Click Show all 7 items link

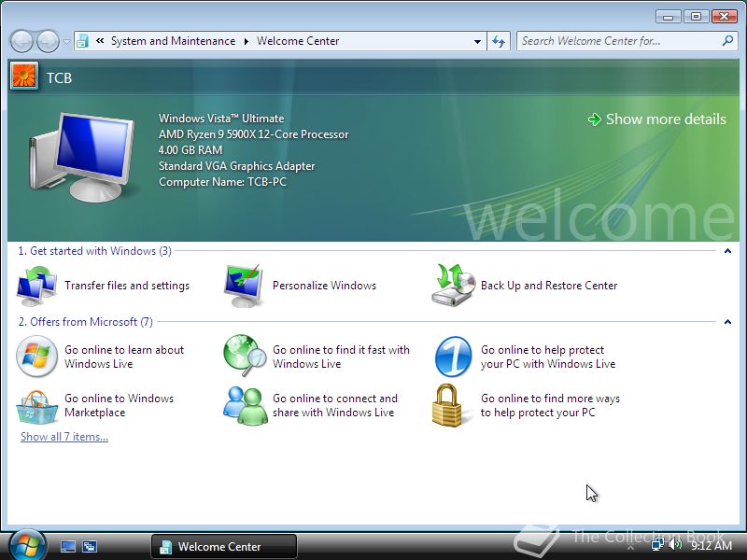(x=64, y=437)
